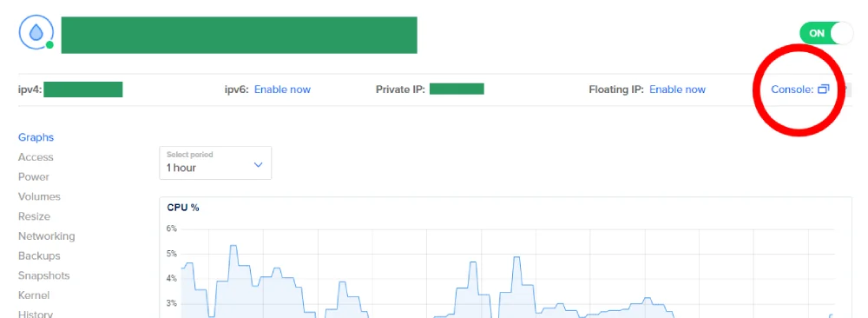This screenshot has width=868, height=318.
Task: Open the Volumes sidebar section
Action: 39,196
